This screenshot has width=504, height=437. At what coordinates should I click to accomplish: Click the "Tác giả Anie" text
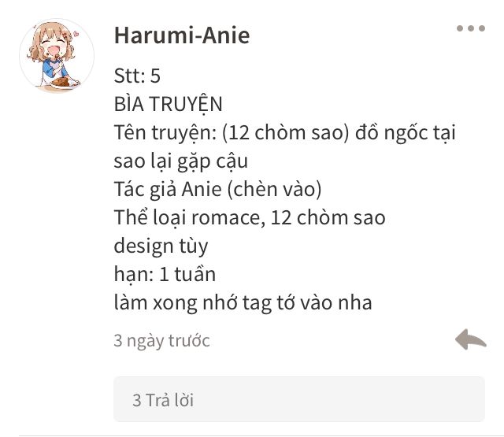pos(168,189)
